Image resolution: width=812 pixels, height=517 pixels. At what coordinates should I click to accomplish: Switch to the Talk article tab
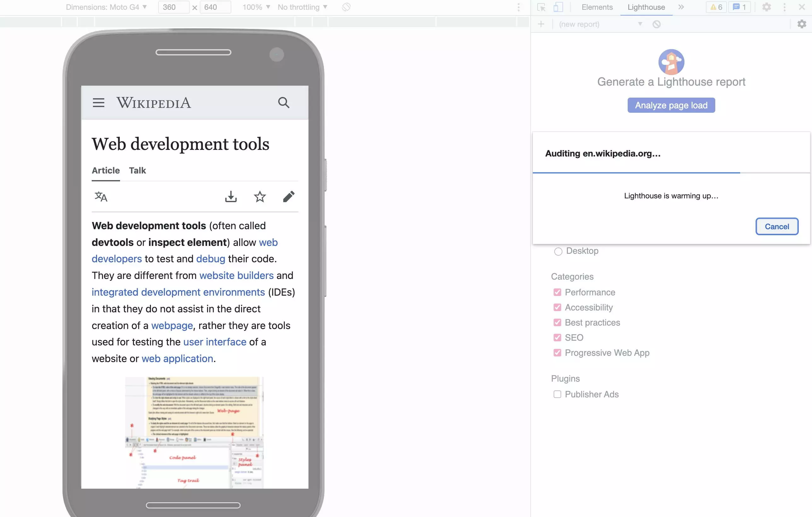137,170
